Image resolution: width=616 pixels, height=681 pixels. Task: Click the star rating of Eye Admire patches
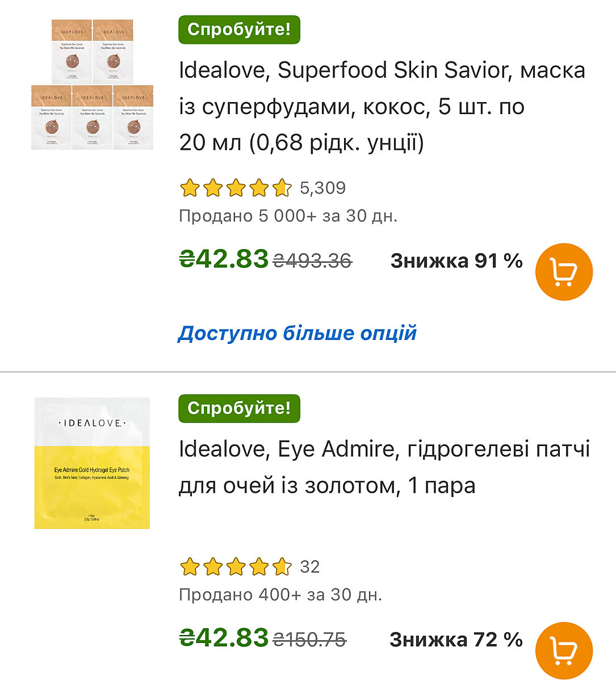coord(235,566)
